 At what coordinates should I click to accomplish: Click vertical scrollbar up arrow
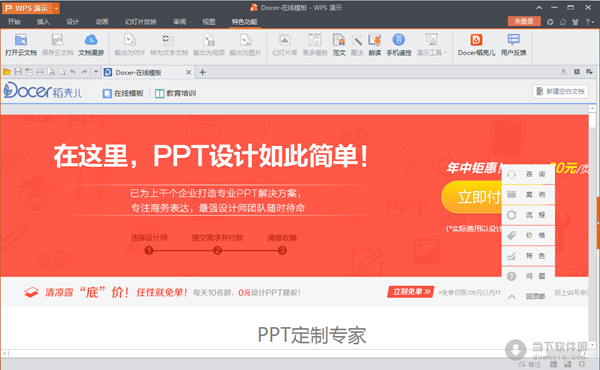(x=592, y=108)
